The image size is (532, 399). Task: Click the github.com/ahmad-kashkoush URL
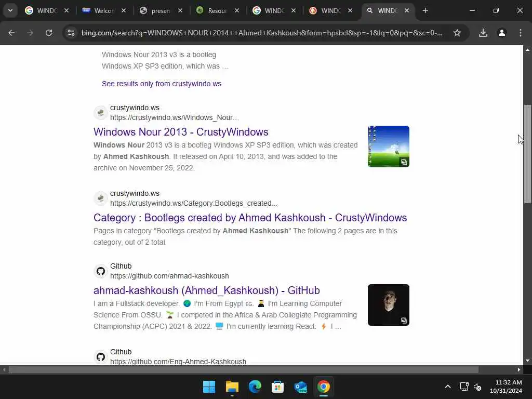point(169,276)
